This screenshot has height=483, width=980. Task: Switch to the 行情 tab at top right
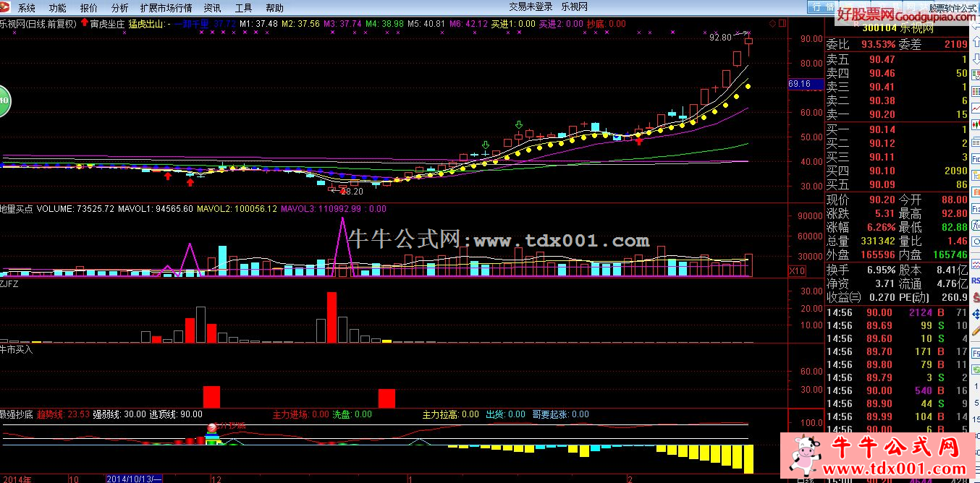[x=823, y=7]
